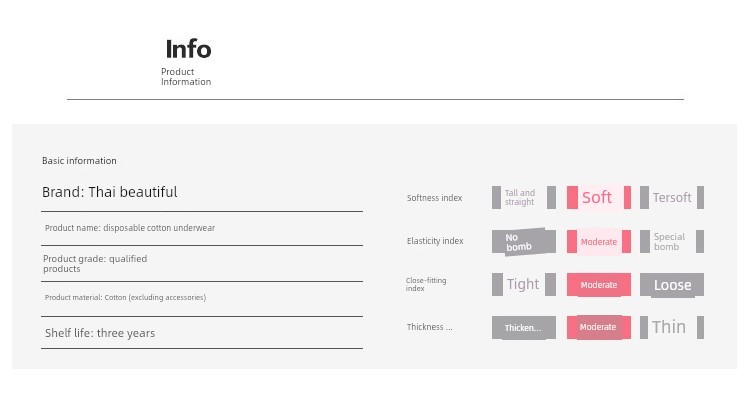Viewport: 750px width, 395px height.
Task: Pick the No bomb elasticity option
Action: click(x=524, y=242)
